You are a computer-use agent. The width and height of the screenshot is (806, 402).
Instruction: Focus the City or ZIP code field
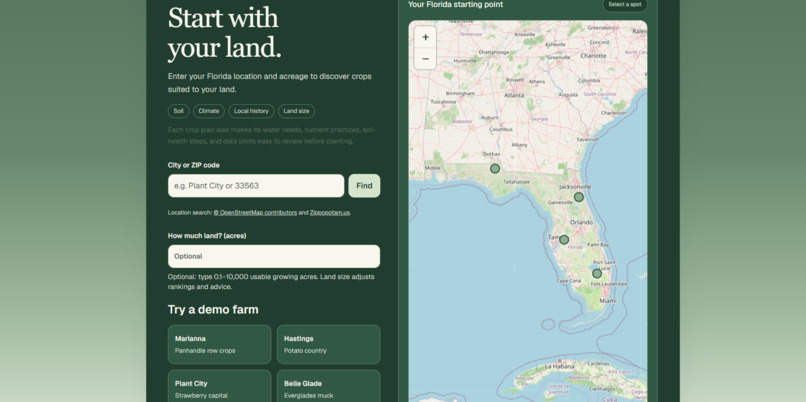tap(256, 186)
